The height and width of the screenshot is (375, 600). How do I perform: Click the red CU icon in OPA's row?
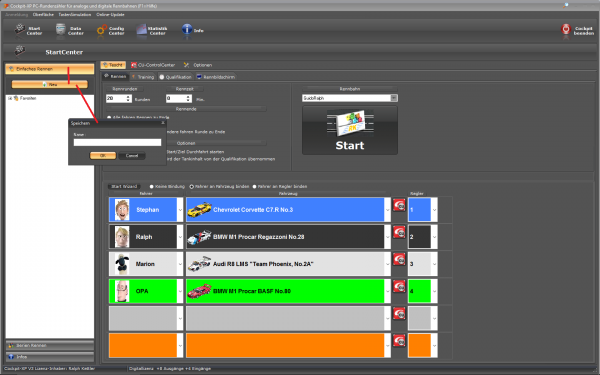[x=399, y=286]
